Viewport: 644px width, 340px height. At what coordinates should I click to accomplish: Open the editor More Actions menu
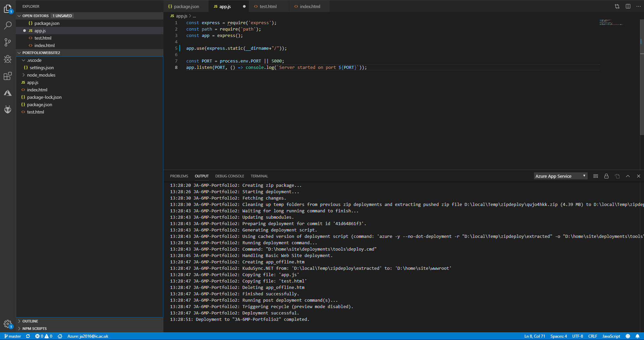pos(639,6)
